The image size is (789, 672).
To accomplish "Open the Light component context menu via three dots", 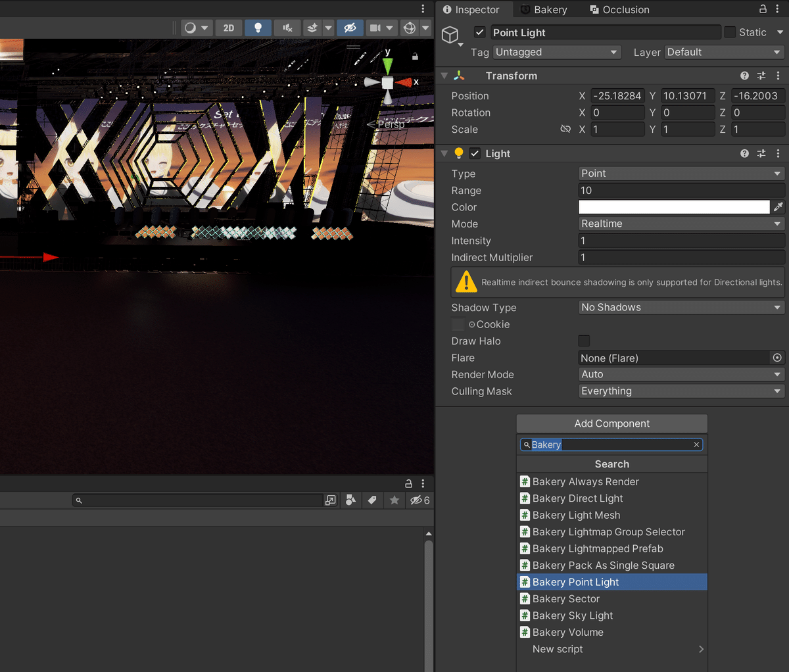I will coord(778,153).
